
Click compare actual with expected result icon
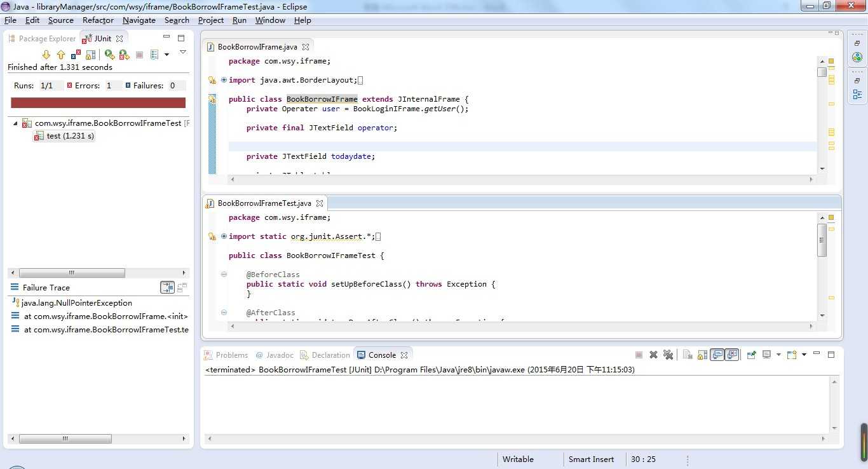point(182,287)
